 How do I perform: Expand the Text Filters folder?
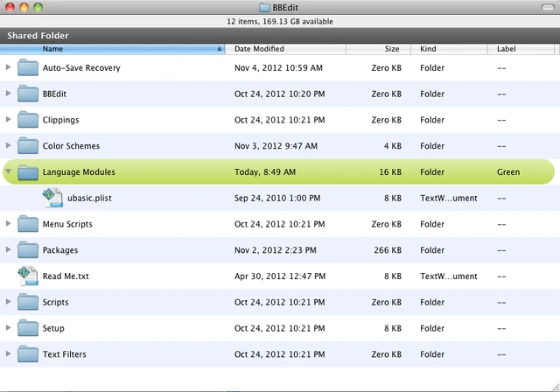(8, 353)
